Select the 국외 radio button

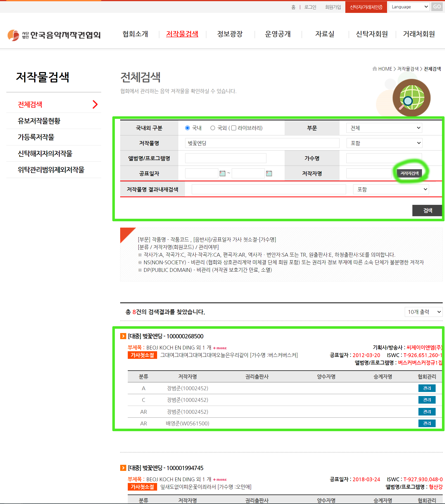coord(213,128)
